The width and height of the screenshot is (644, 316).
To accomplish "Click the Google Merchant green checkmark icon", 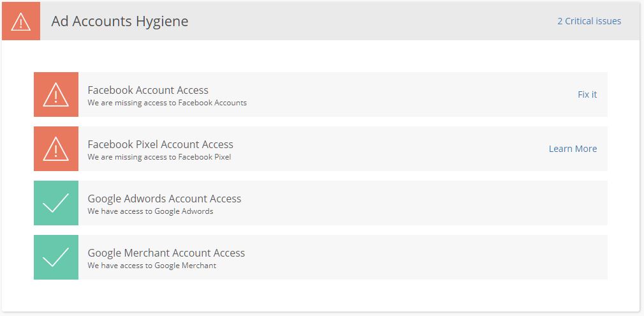I will tap(56, 257).
